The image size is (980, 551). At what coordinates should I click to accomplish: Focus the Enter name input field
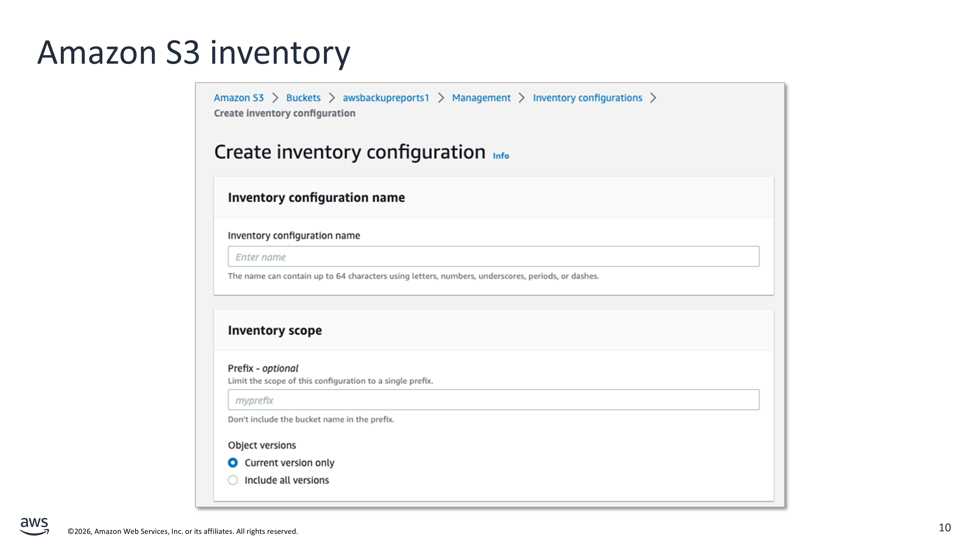click(x=493, y=257)
